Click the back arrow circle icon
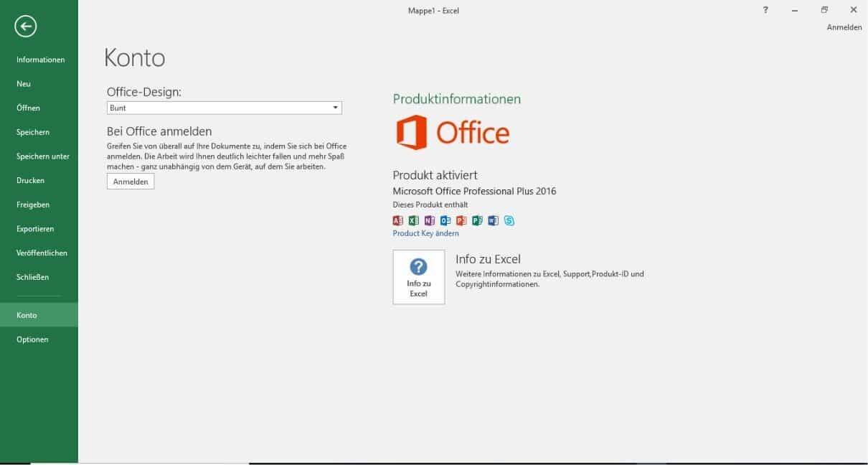The width and height of the screenshot is (868, 465). (26, 27)
